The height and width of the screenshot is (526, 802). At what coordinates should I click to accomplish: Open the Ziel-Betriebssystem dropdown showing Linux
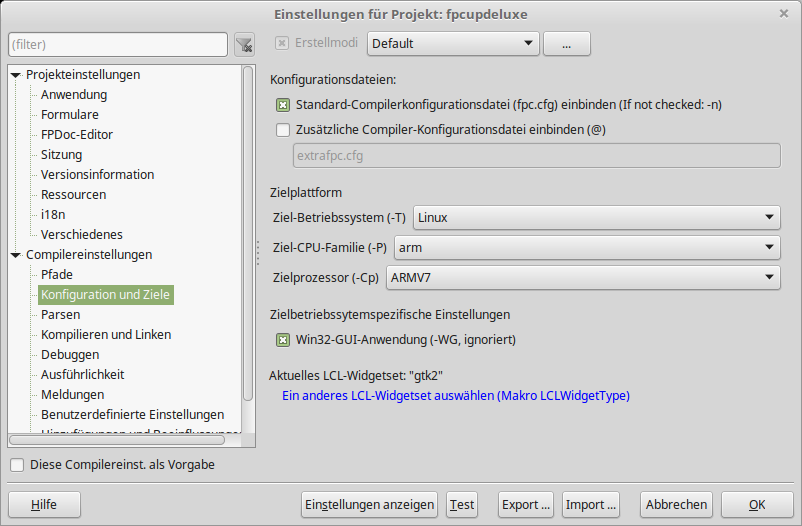point(596,217)
